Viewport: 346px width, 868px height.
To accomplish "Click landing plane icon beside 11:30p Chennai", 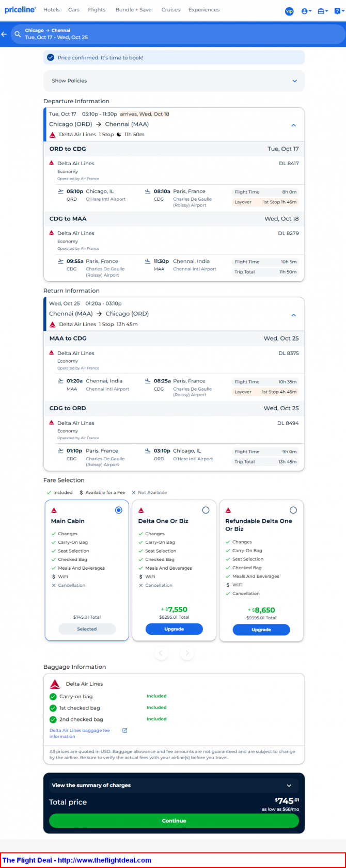I will (x=148, y=261).
